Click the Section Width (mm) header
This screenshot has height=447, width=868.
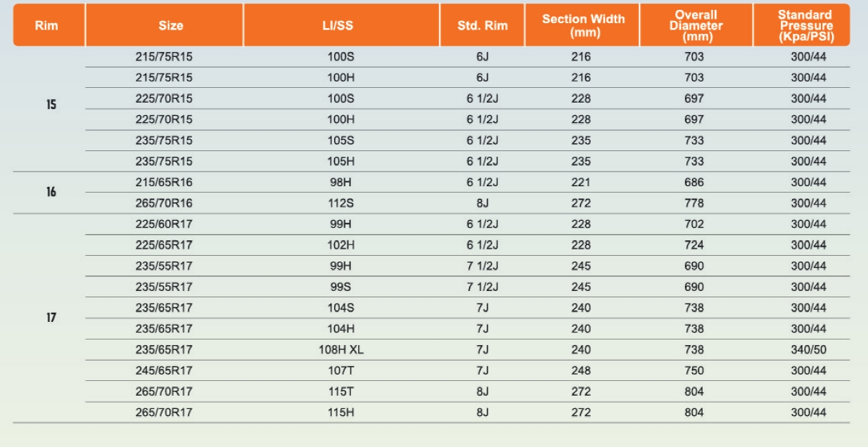[582, 25]
